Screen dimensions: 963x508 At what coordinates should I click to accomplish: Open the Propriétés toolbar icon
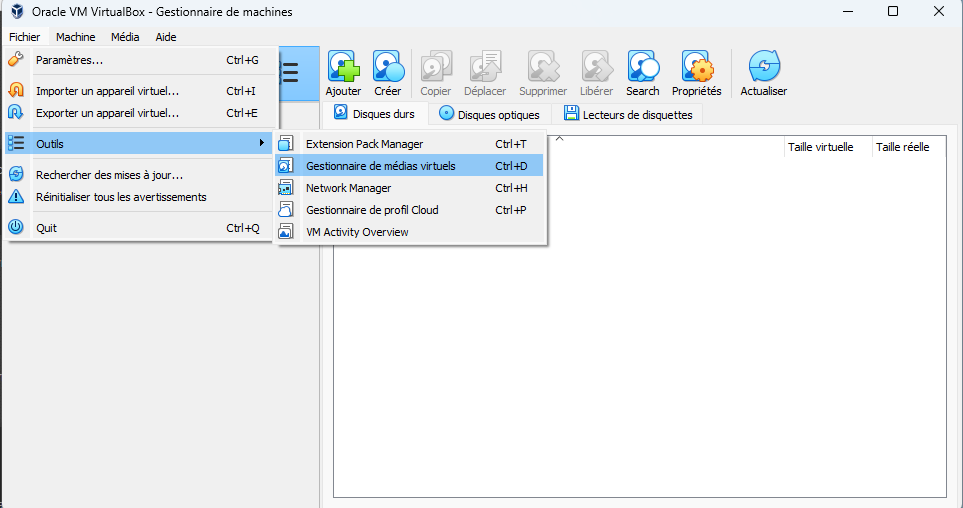pyautogui.click(x=697, y=66)
